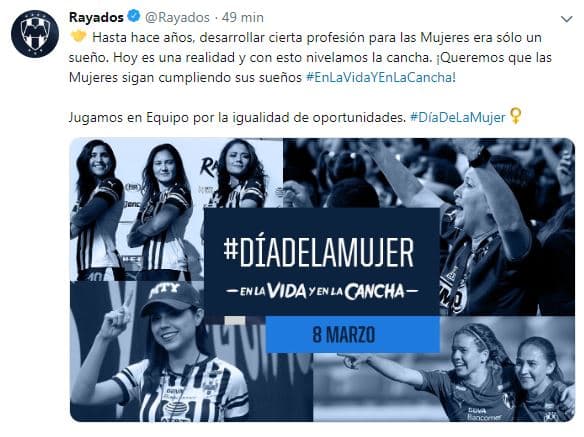Open the Rayados display name
584x437 pixels.
pyautogui.click(x=96, y=17)
